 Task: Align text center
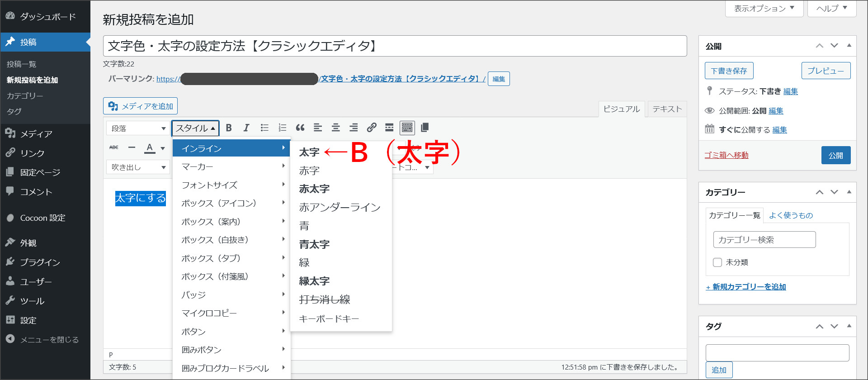tap(335, 128)
